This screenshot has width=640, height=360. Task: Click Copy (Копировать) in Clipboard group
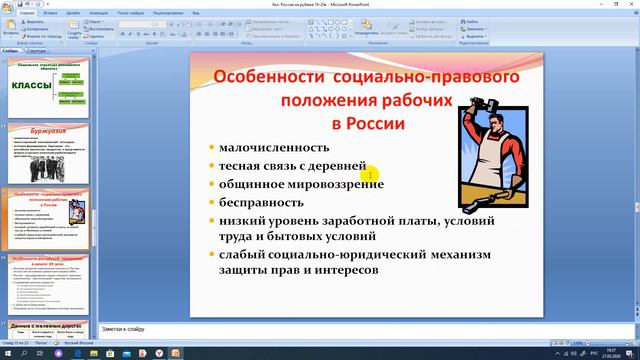(x=35, y=29)
